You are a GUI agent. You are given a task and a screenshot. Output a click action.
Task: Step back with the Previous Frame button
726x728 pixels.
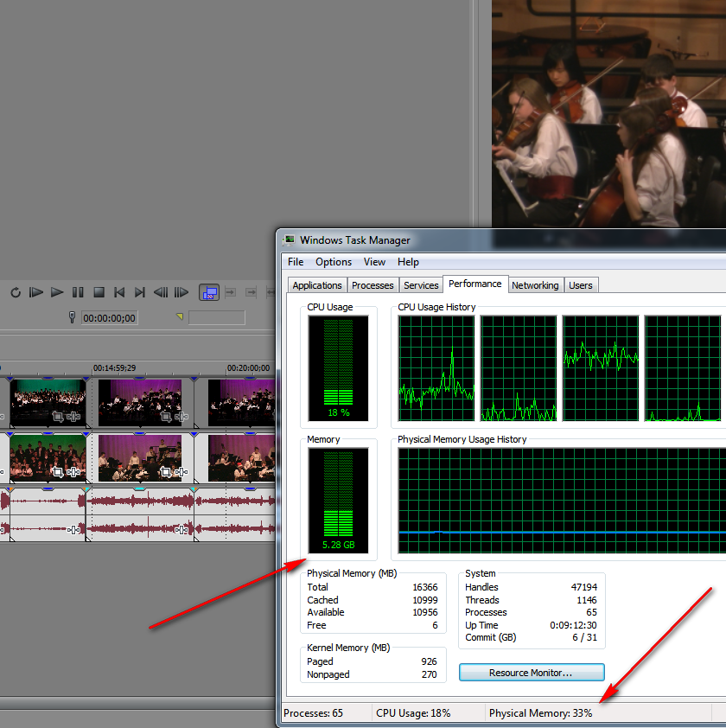161,292
